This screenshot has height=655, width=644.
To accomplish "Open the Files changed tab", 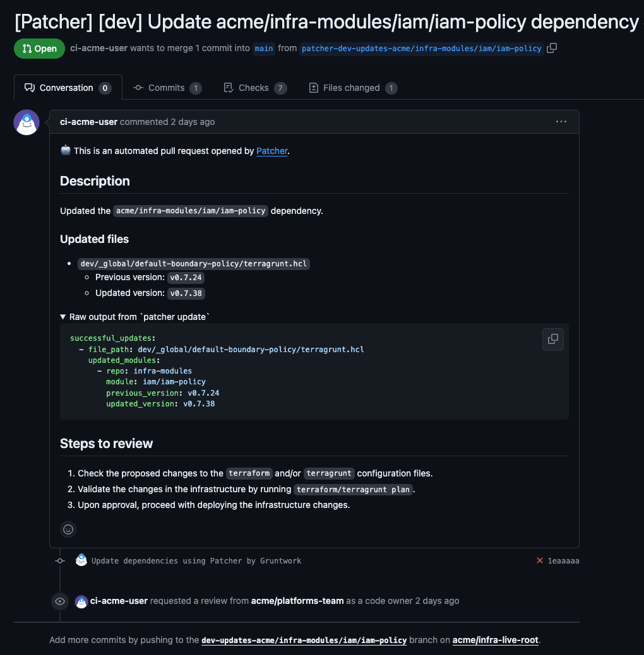I will tap(352, 88).
